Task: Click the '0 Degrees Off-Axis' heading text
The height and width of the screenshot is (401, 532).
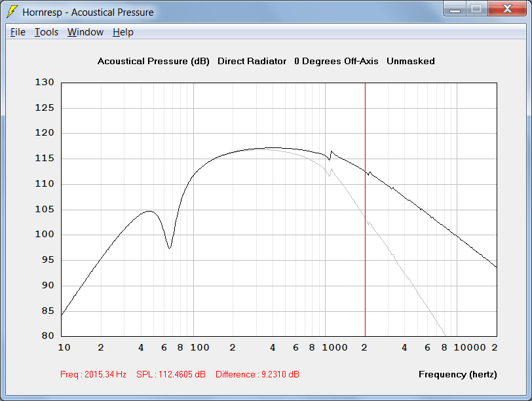Action: pyautogui.click(x=336, y=61)
